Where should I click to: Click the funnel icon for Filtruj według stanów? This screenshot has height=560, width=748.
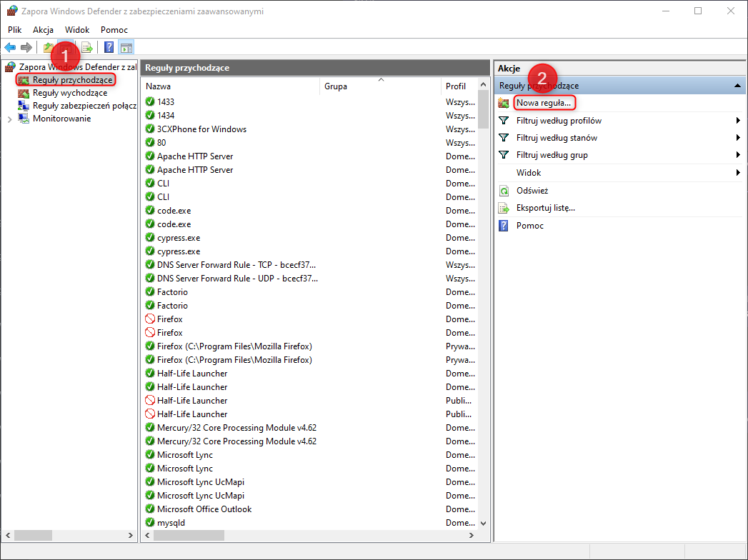tap(504, 138)
